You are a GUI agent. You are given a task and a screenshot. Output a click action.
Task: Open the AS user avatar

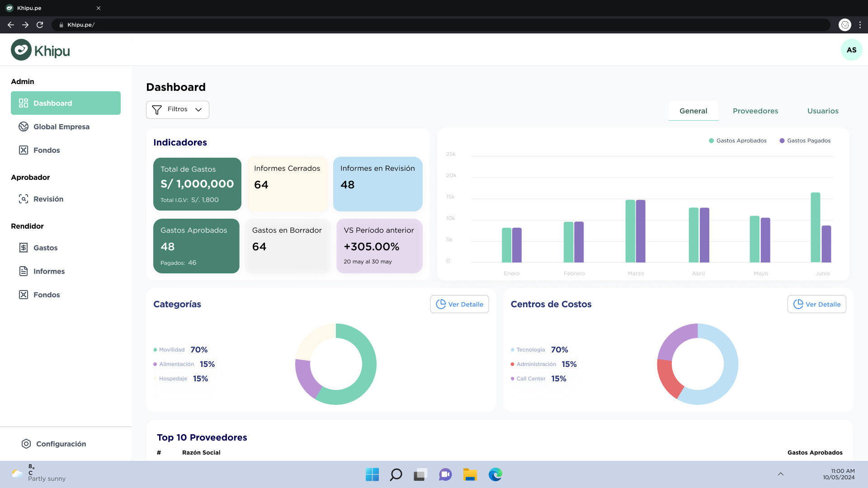(851, 50)
